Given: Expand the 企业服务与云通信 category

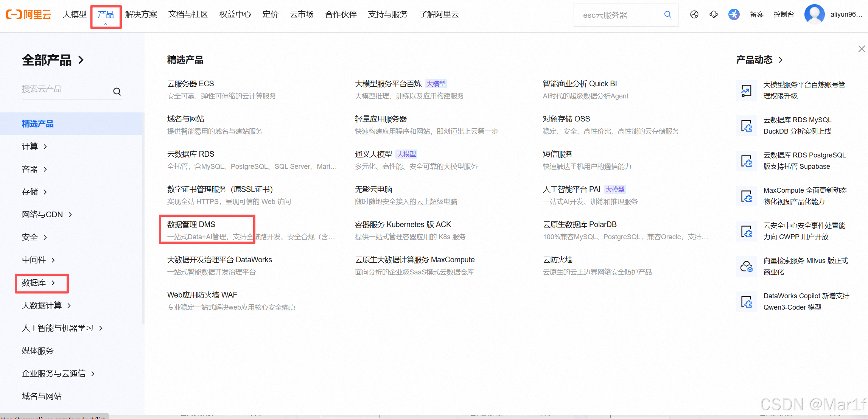Looking at the screenshot, I should pos(58,374).
